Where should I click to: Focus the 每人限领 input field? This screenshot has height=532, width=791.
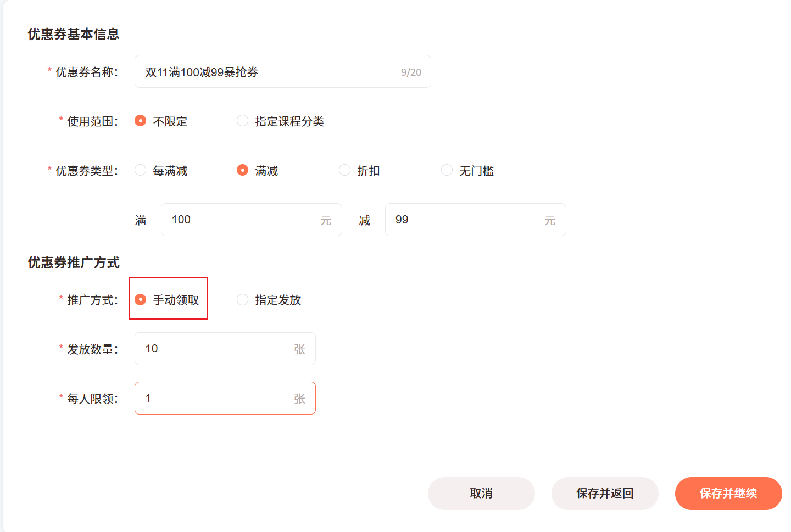pos(225,398)
